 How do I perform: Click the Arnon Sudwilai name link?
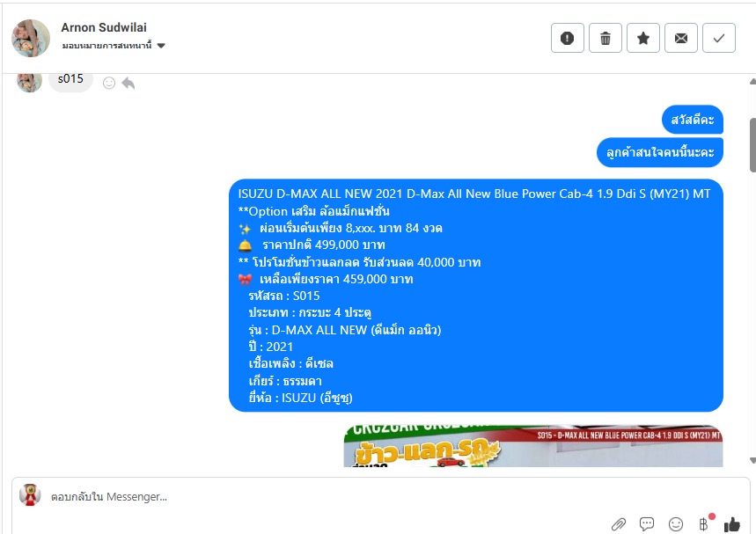tap(104, 27)
